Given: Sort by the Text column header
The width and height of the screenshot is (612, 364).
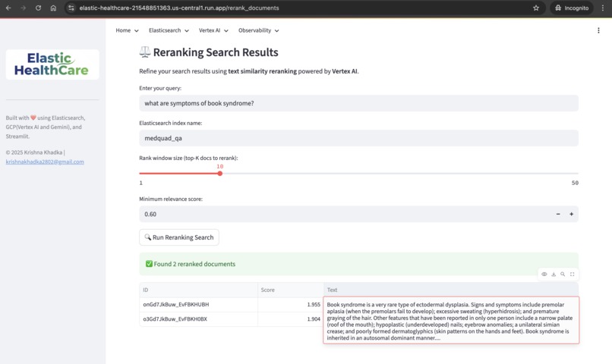Looking at the screenshot, I should tap(451, 290).
